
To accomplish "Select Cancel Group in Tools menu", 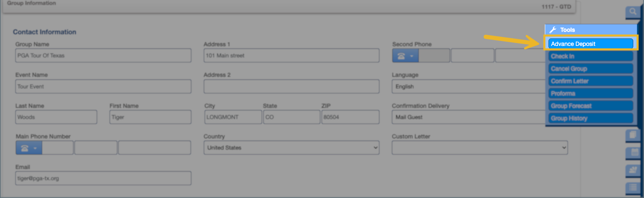I will pos(591,69).
